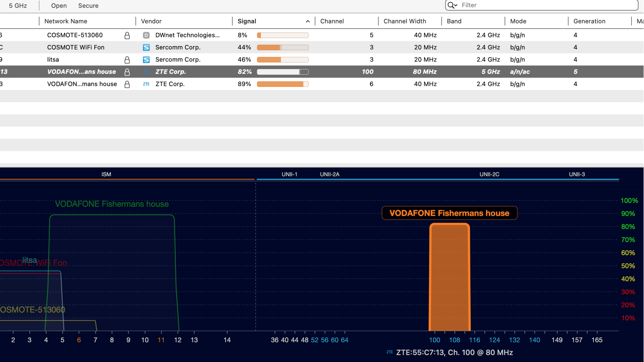Image resolution: width=644 pixels, height=362 pixels.
Task: Click the Sercomm vendor icon for COSMOTE WiFi Fon
Action: pyautogui.click(x=146, y=48)
